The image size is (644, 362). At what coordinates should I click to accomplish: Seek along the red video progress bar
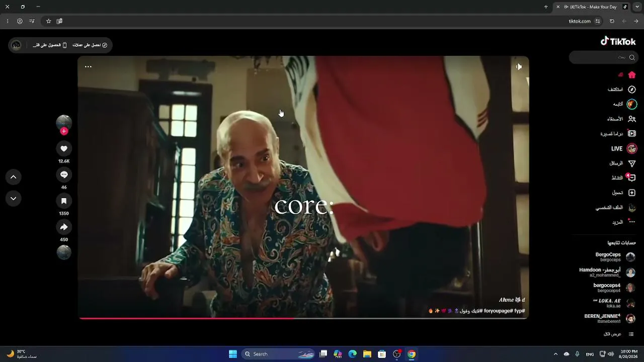pyautogui.click(x=303, y=318)
